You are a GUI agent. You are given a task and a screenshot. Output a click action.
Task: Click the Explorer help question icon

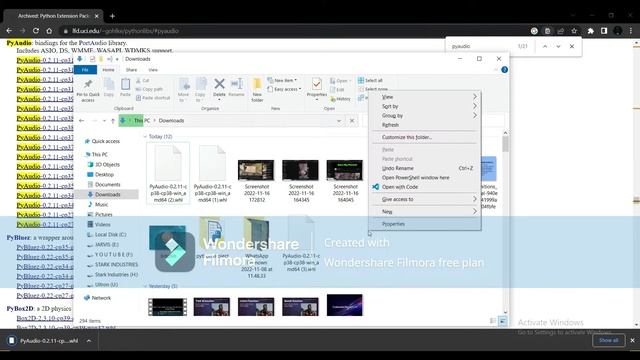(x=504, y=70)
